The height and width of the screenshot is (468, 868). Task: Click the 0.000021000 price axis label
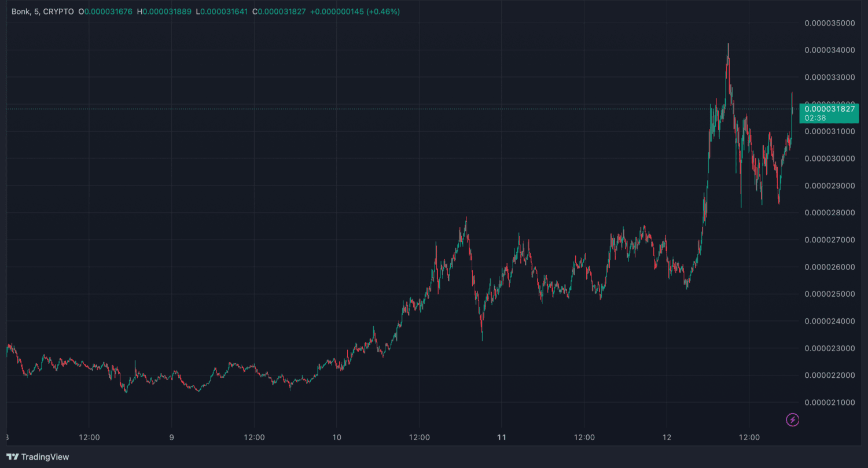829,402
